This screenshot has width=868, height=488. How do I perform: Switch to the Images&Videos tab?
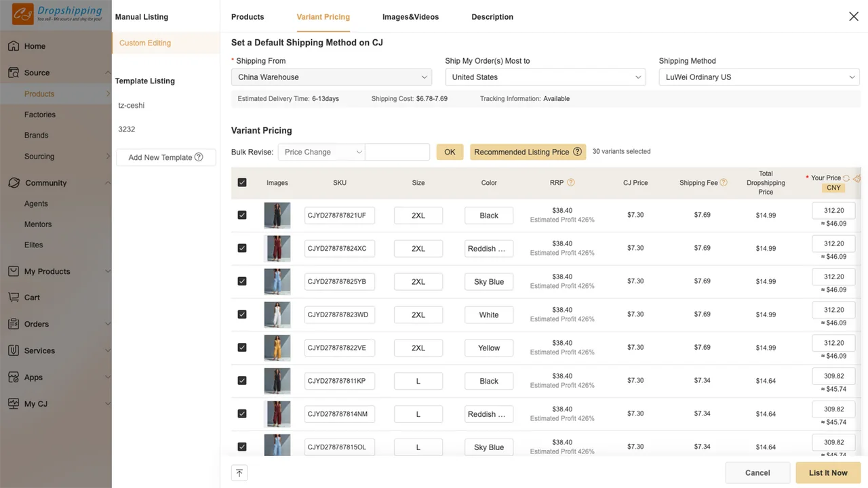click(x=411, y=17)
